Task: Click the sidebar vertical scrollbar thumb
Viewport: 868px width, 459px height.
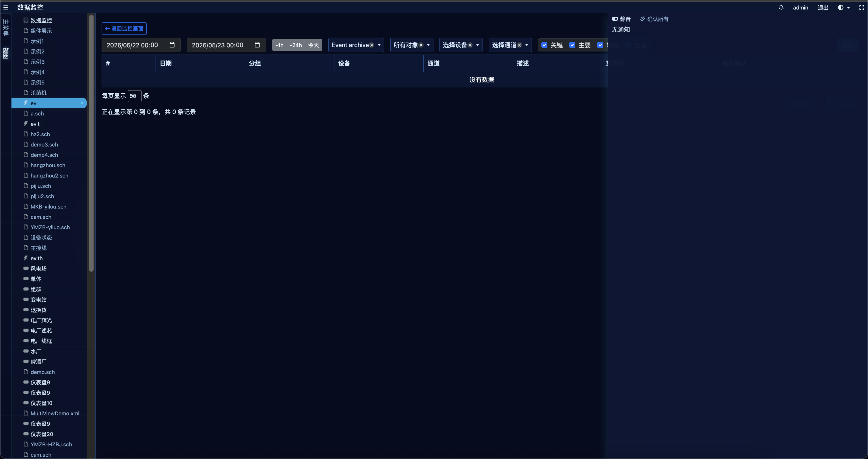Action: 91,143
